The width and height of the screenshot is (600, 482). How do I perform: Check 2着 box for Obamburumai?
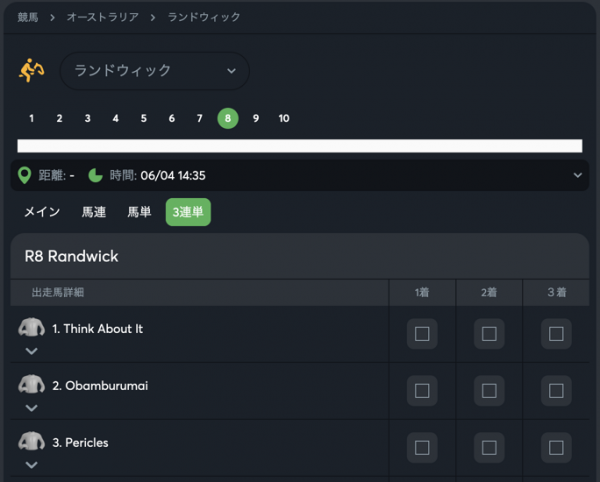[489, 391]
